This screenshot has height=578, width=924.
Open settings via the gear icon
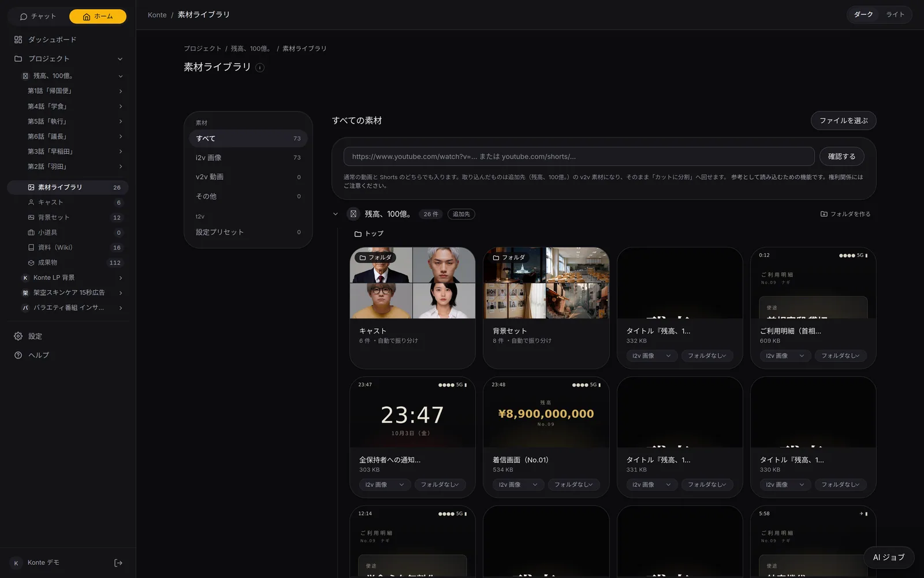[18, 336]
